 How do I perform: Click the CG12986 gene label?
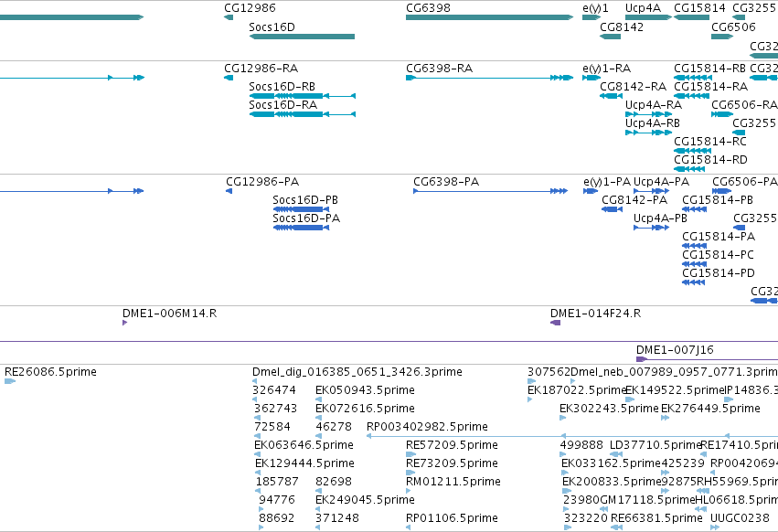pyautogui.click(x=250, y=8)
